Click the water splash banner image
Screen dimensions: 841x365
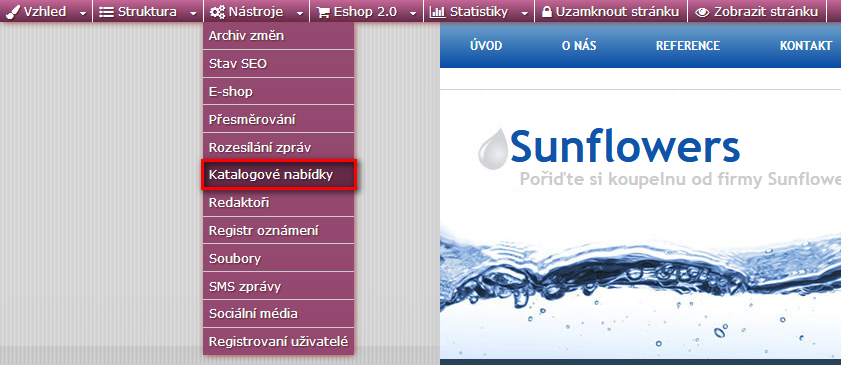coord(640,292)
